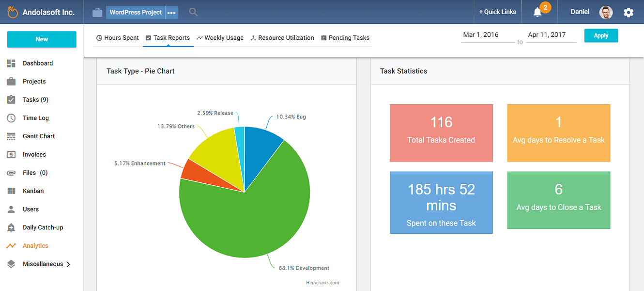Open the project briefcase icon in header
Image resolution: width=644 pixels, height=291 pixels.
pyautogui.click(x=97, y=12)
